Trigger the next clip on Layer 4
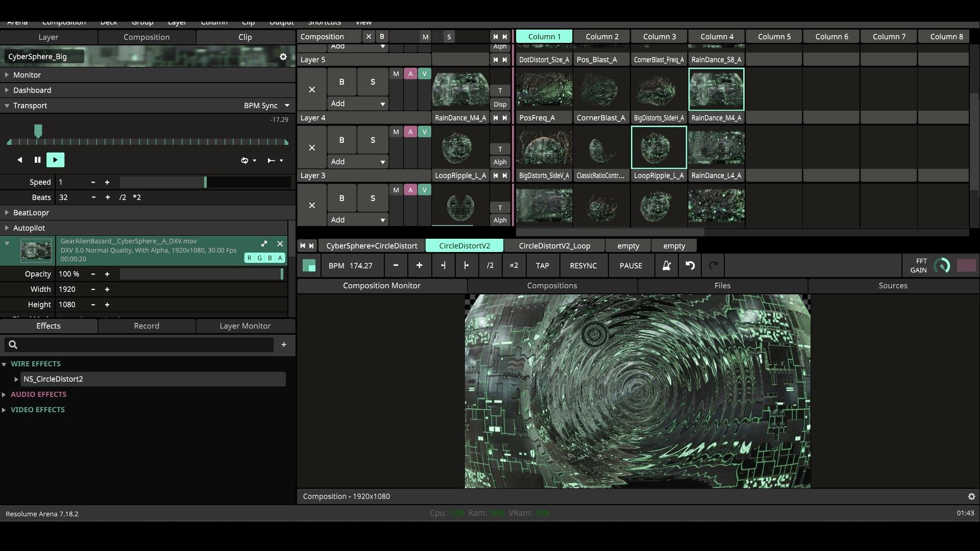980x551 pixels. (x=505, y=118)
